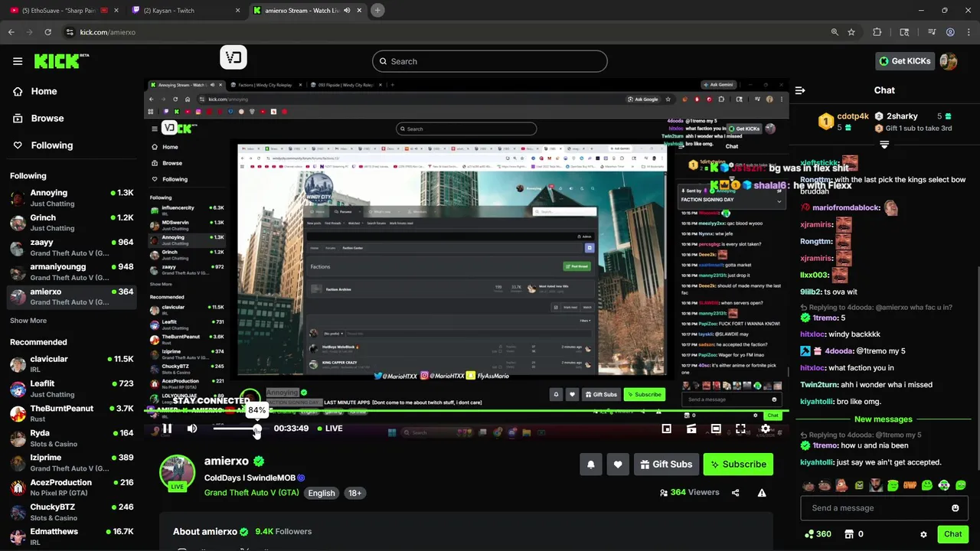Open user profile avatar menu
The width and height of the screenshot is (980, 551).
tap(949, 61)
